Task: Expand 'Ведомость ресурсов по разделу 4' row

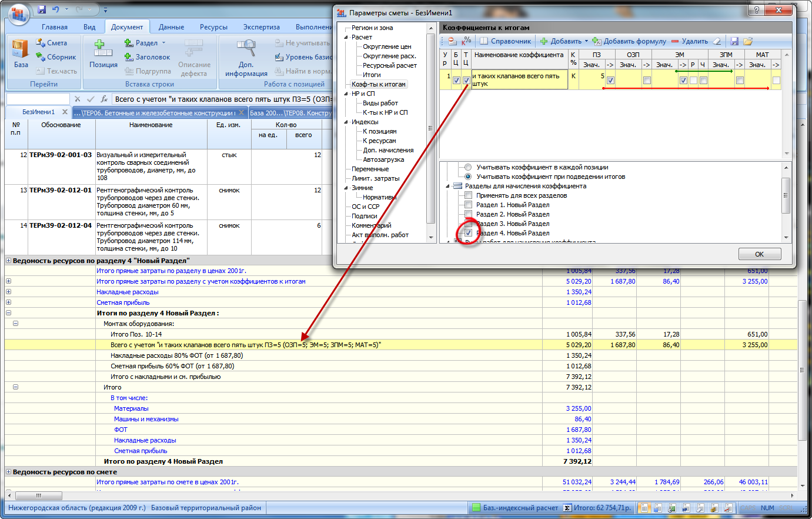Action: (x=8, y=260)
